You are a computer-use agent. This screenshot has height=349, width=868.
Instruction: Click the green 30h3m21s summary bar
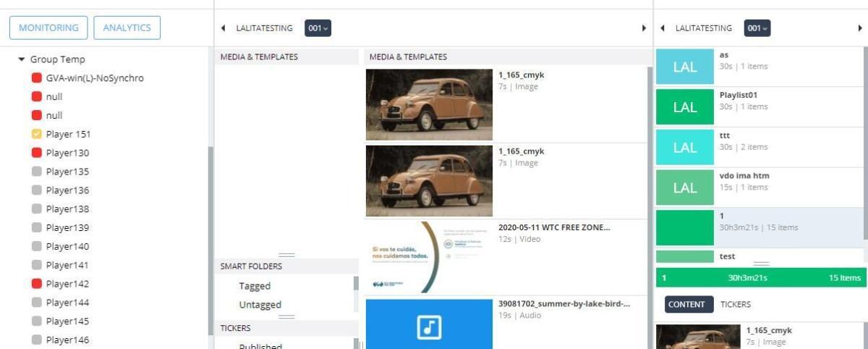(760, 278)
